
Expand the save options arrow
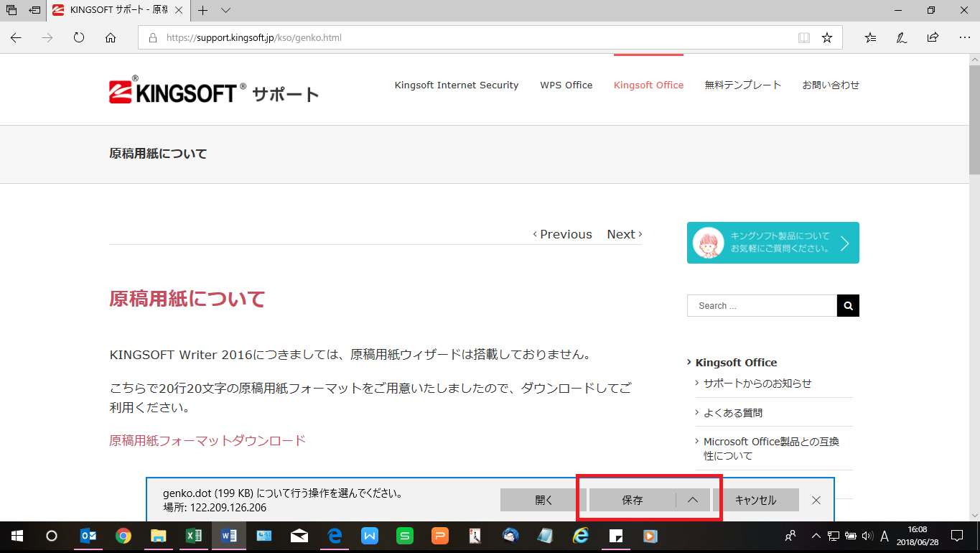[693, 500]
